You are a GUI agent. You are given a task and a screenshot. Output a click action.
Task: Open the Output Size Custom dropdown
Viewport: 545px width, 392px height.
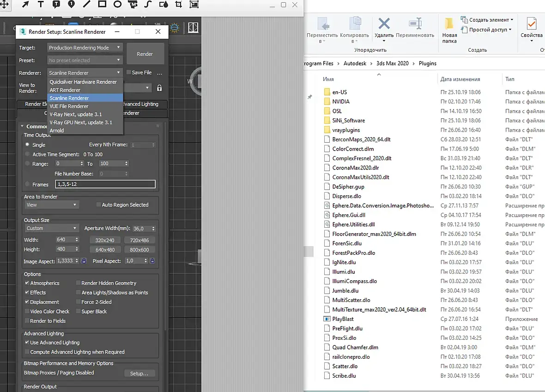[x=51, y=228]
